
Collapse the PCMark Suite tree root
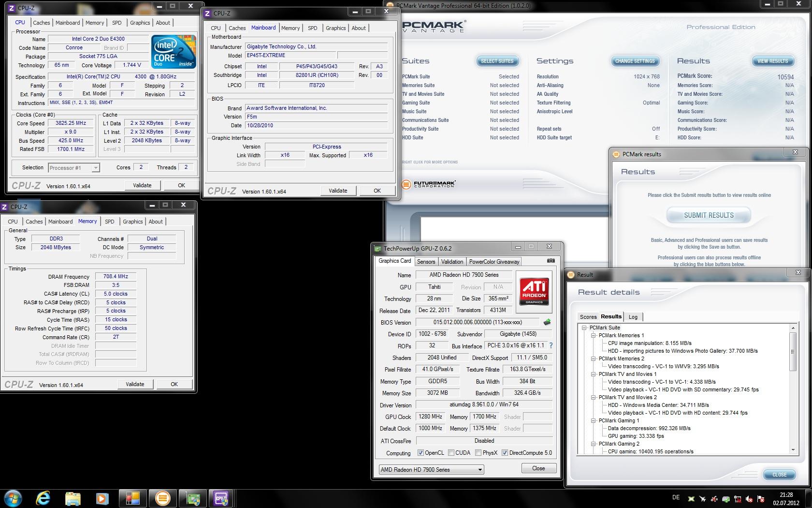point(584,328)
